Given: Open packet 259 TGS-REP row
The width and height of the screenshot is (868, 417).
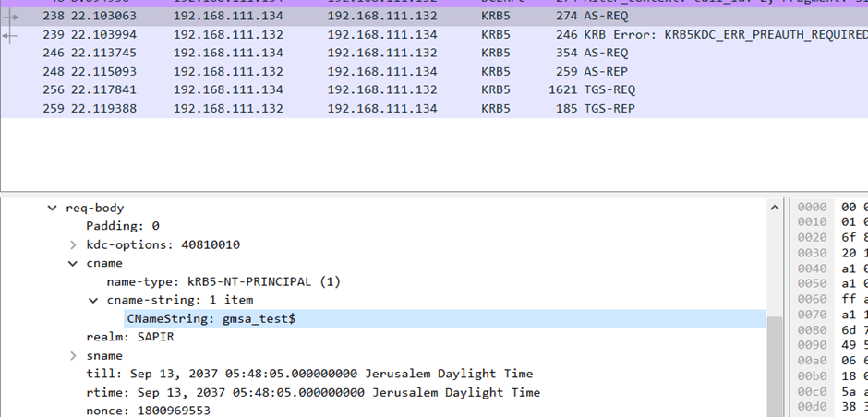Looking at the screenshot, I should pyautogui.click(x=369, y=109).
